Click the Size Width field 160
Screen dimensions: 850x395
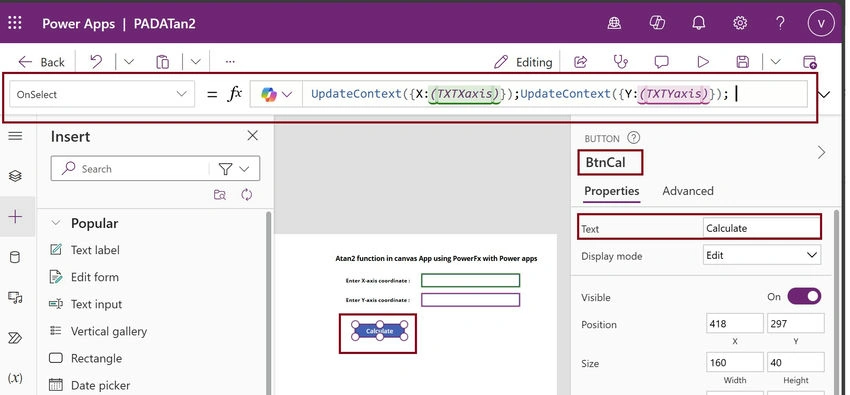tap(735, 362)
